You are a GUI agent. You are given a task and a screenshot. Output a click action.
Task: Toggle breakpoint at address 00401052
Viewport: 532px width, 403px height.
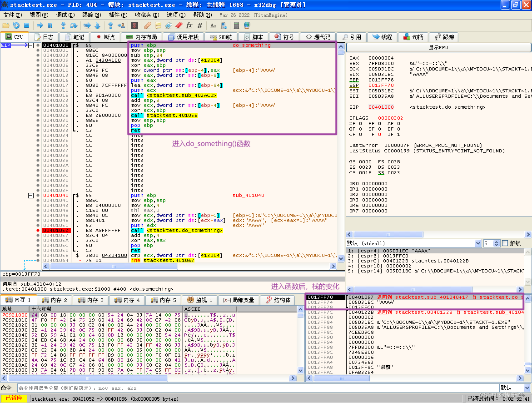pyautogui.click(x=38, y=231)
